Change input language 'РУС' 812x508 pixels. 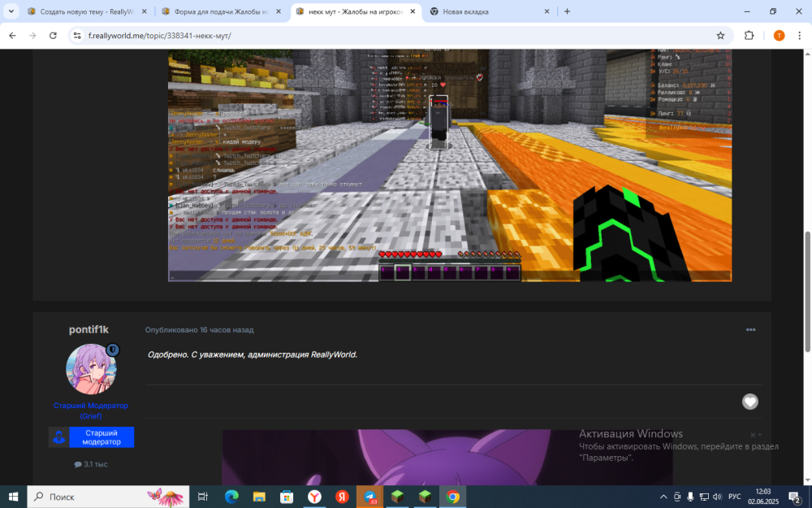(x=734, y=497)
